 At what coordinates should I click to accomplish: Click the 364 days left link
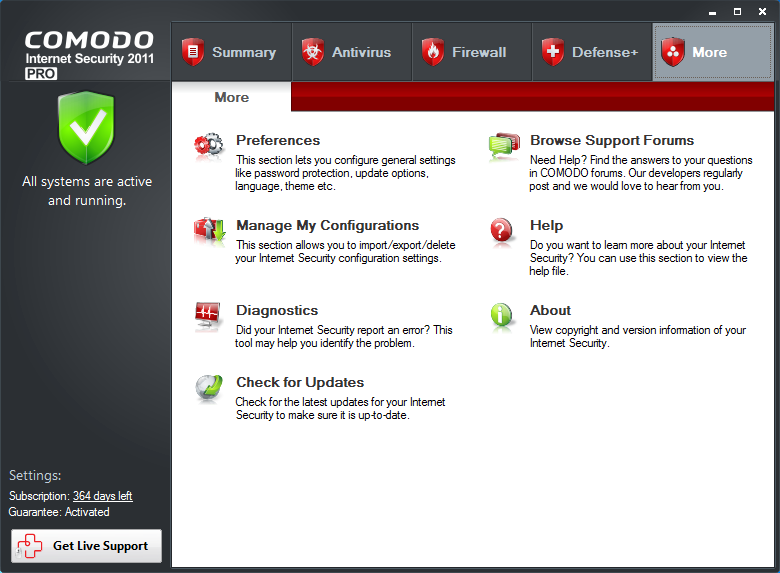(x=102, y=496)
